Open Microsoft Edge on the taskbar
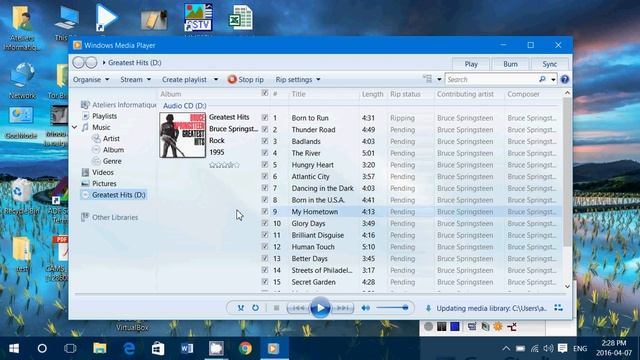Viewport: 640px width, 360px height. coord(129,348)
